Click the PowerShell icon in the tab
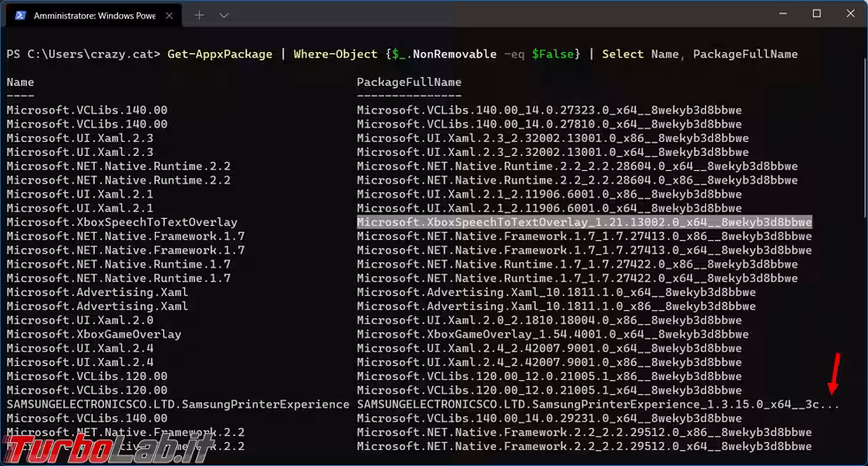 (20, 15)
